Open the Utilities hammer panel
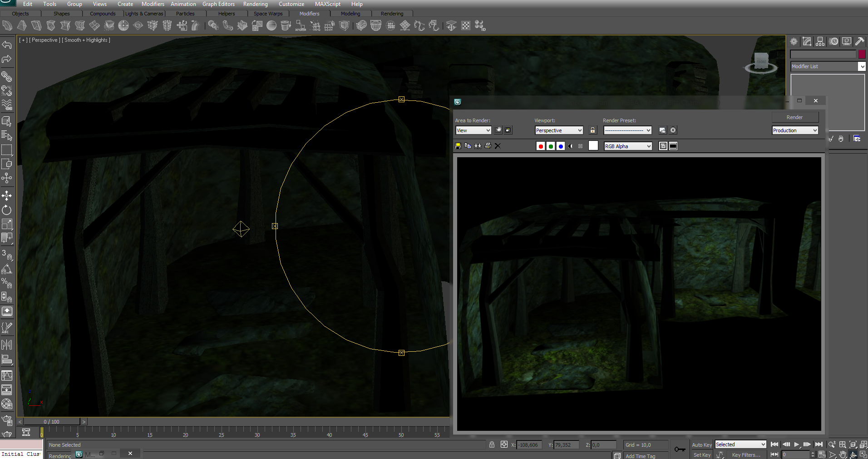 click(x=859, y=41)
